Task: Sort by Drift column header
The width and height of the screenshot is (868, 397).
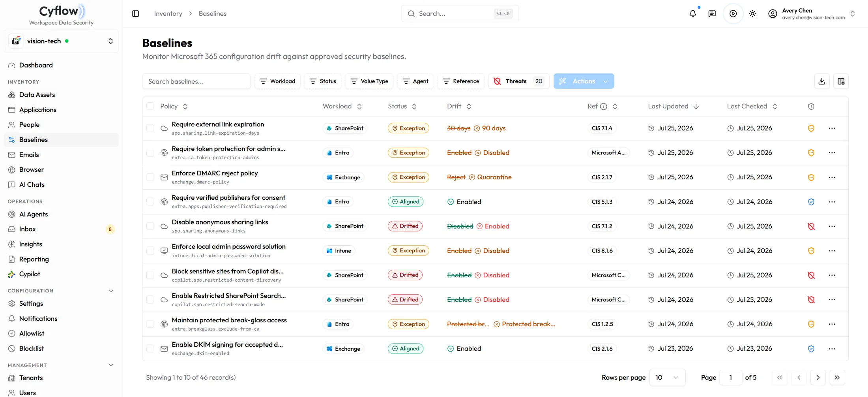Action: coord(459,106)
